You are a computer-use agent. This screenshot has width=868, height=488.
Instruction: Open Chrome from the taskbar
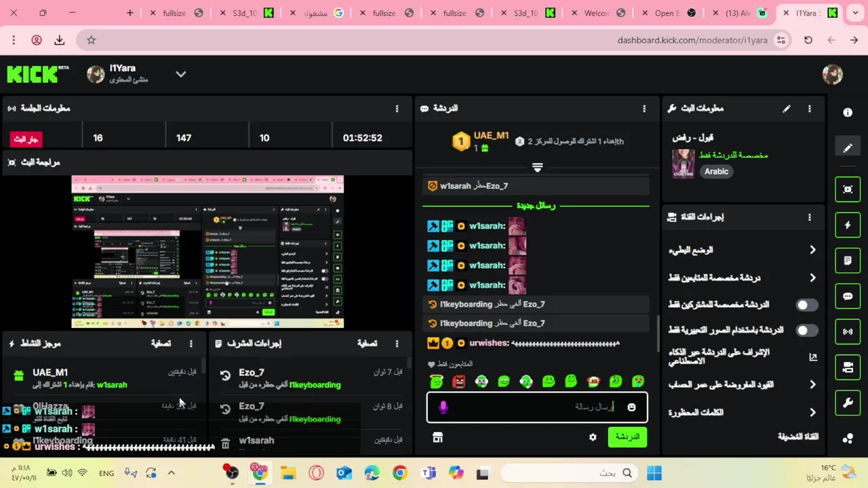coord(399,473)
